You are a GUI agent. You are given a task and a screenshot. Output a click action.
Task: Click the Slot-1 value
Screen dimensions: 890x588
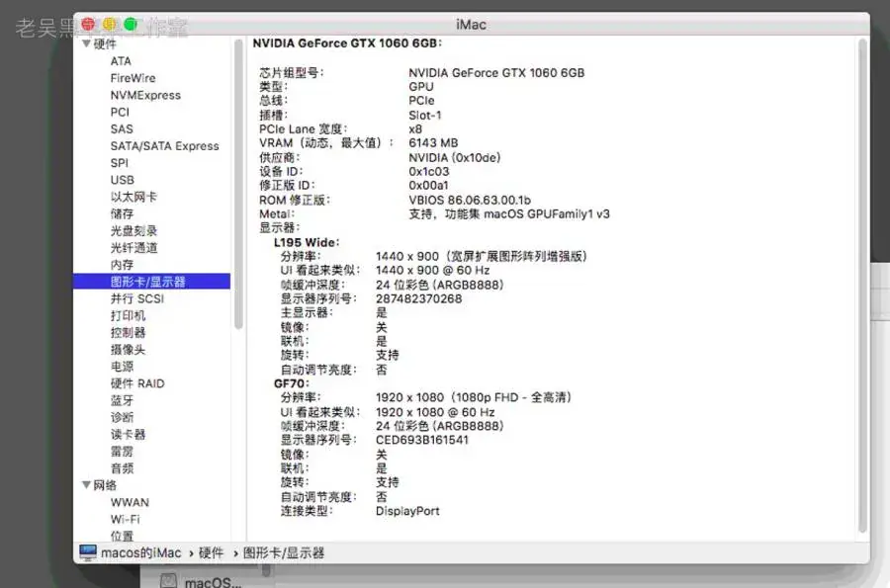pos(424,115)
